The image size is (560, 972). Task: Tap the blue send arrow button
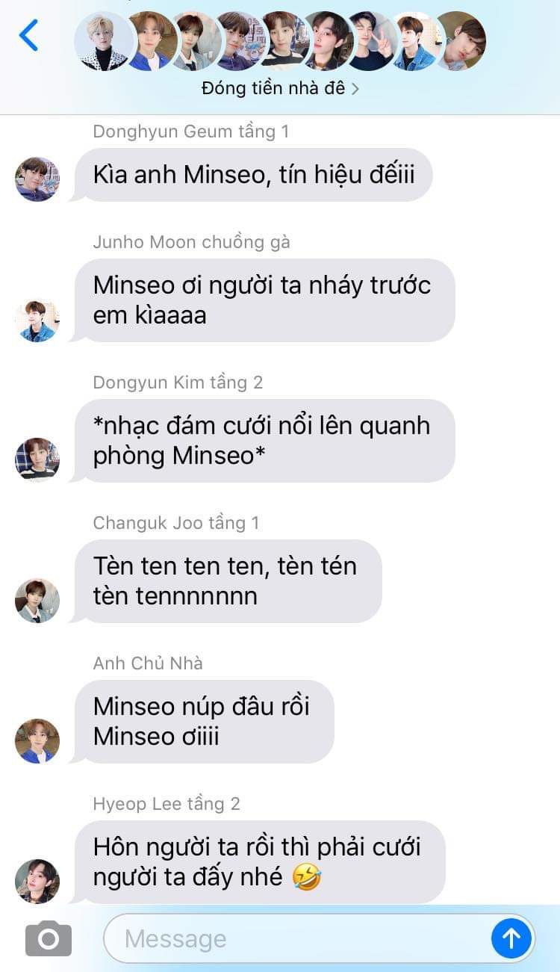511,938
